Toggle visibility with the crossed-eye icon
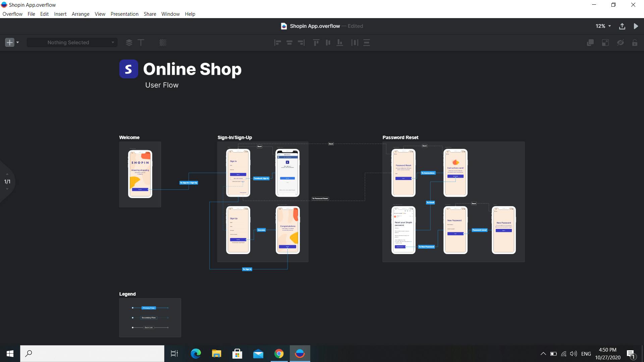 [620, 43]
